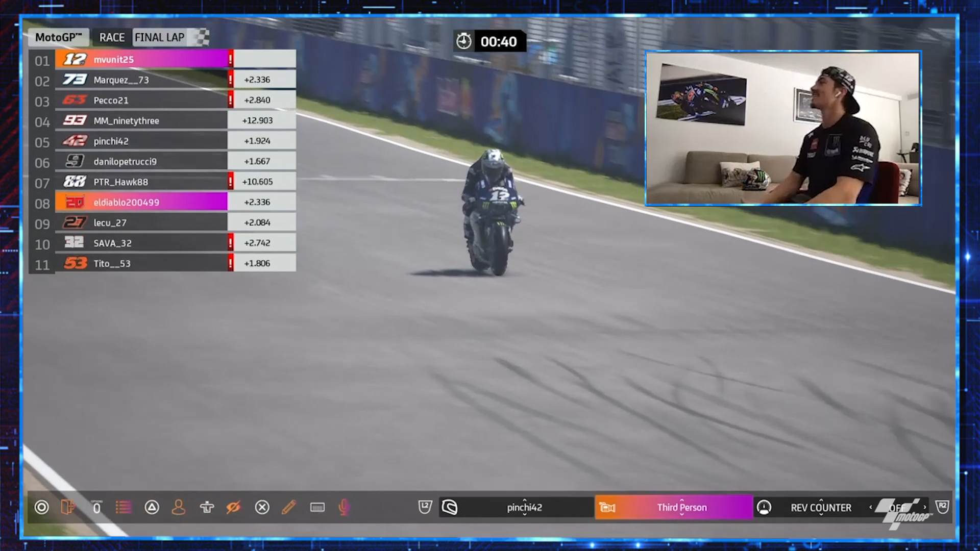Toggle the microphone mute icon
Viewport: 980px width, 551px height.
coord(344,507)
